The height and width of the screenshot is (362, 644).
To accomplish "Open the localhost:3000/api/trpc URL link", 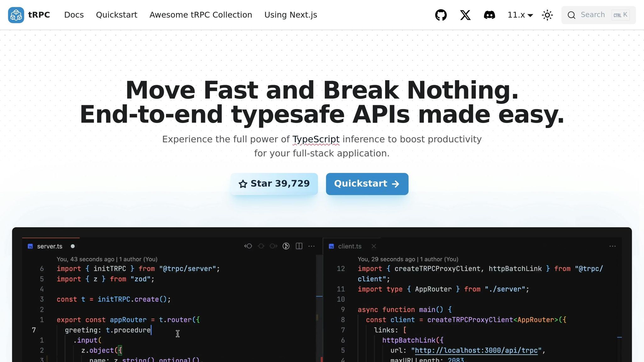I will (x=476, y=350).
